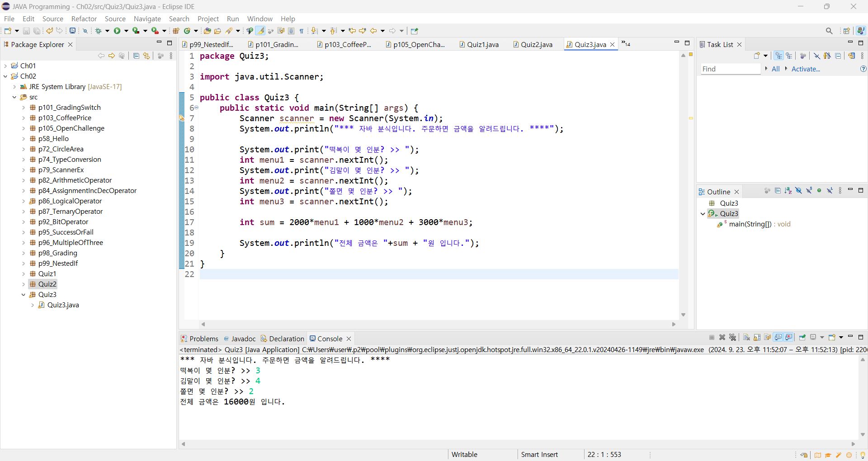Toggle Scroll Lock in Console toolbar
Screen dimensions: 868x461
click(757, 337)
